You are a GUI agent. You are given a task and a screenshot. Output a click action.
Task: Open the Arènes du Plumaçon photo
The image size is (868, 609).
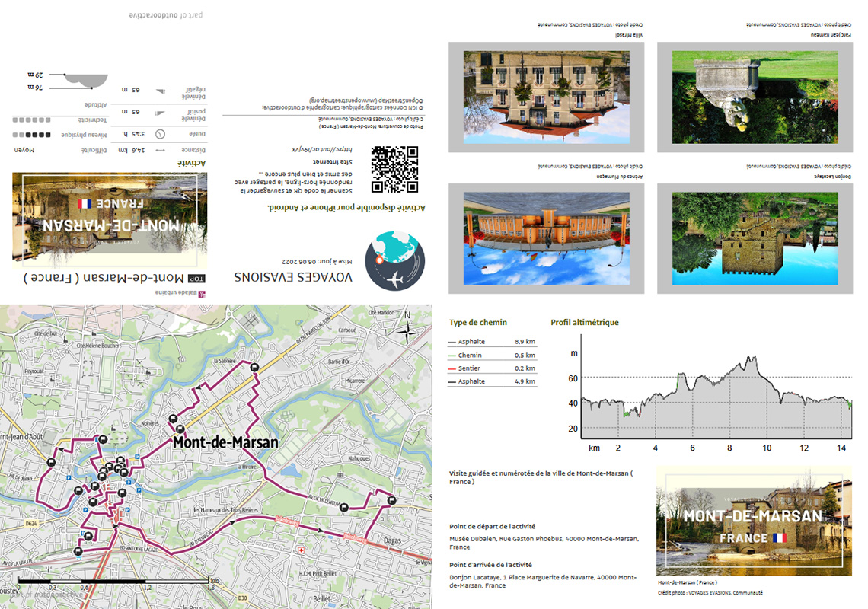[x=547, y=238]
